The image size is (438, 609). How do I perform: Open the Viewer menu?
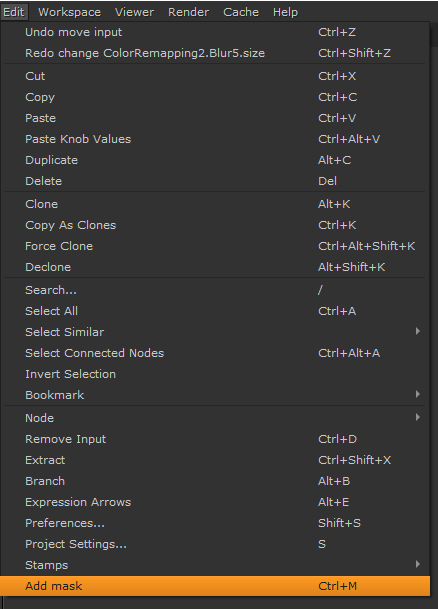coord(134,12)
